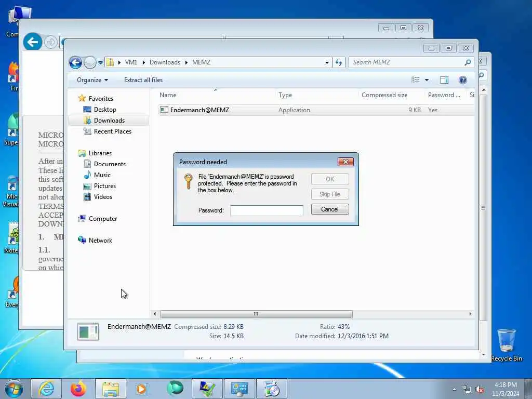Screen dimensions: 532x399
Task: Select Downloads in navigation pane
Action: [109, 121]
